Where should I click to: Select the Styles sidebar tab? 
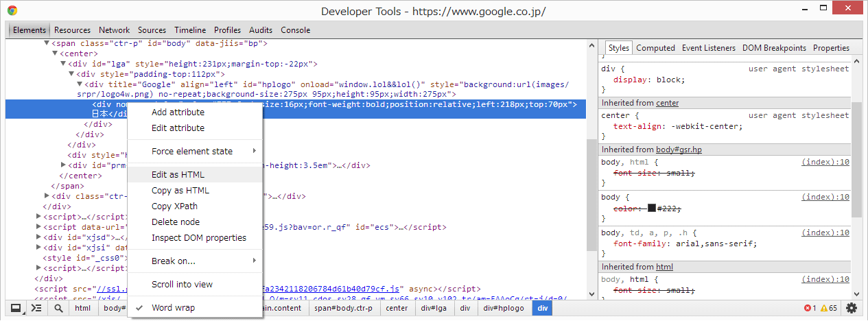[618, 48]
